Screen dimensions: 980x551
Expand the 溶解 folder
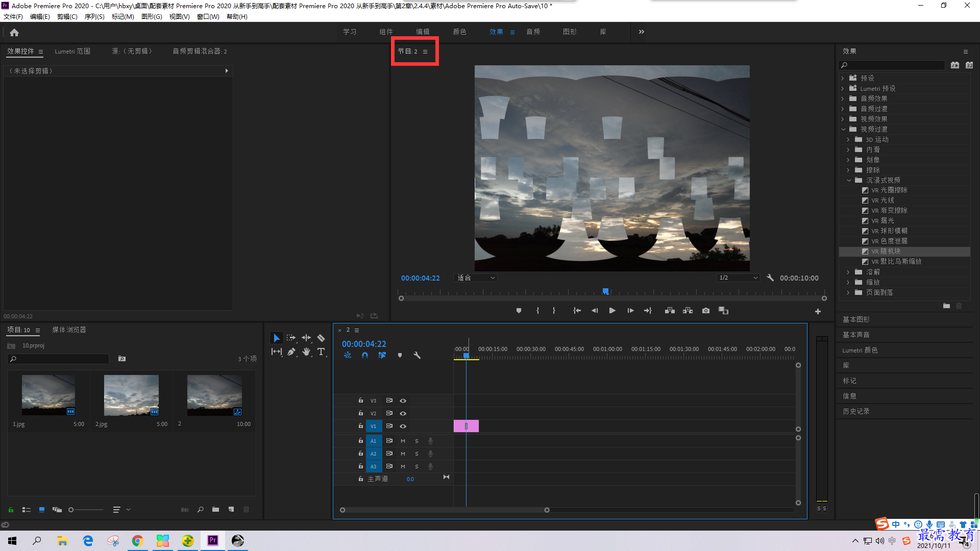[x=848, y=272]
